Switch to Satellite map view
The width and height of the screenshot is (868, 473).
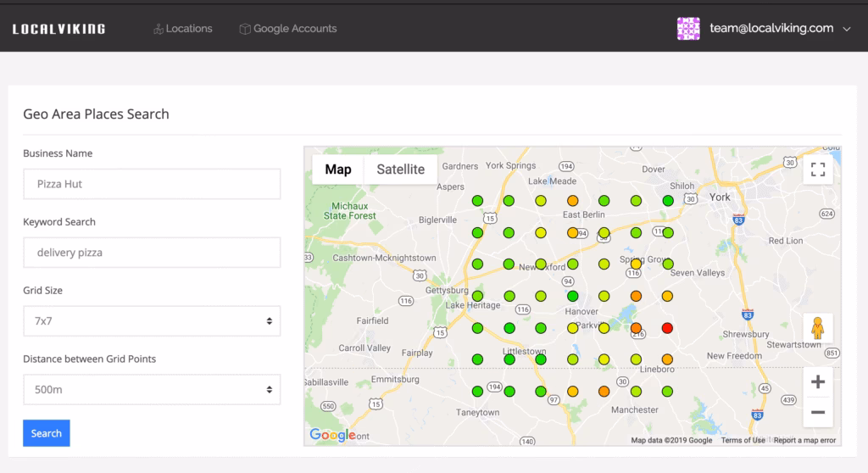click(x=400, y=170)
